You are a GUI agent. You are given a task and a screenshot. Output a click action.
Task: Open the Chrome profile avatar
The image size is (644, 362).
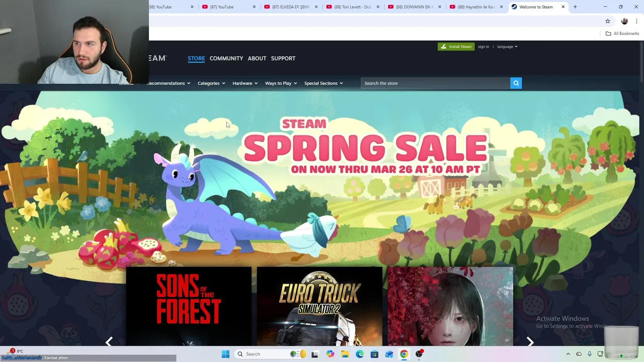tap(624, 21)
